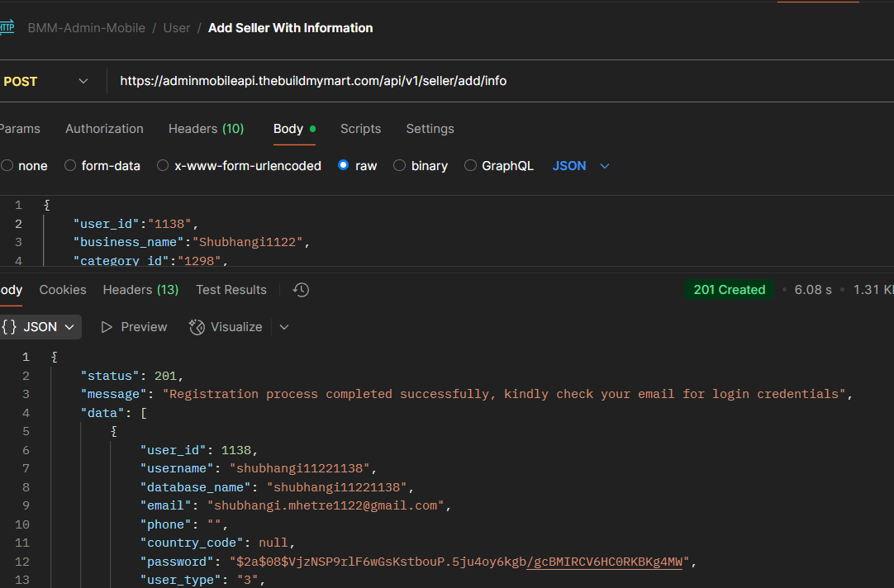Open the response Headers (13) tab
This screenshot has width=894, height=588.
click(x=140, y=290)
